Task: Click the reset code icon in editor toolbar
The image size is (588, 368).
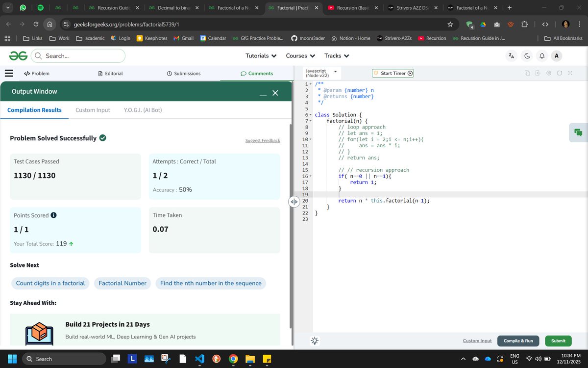Action: coord(559,73)
